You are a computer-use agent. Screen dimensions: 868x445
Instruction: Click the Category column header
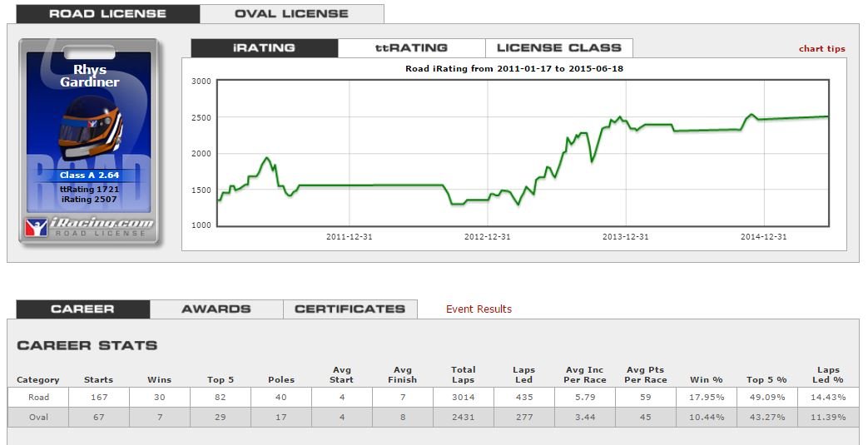pos(38,379)
